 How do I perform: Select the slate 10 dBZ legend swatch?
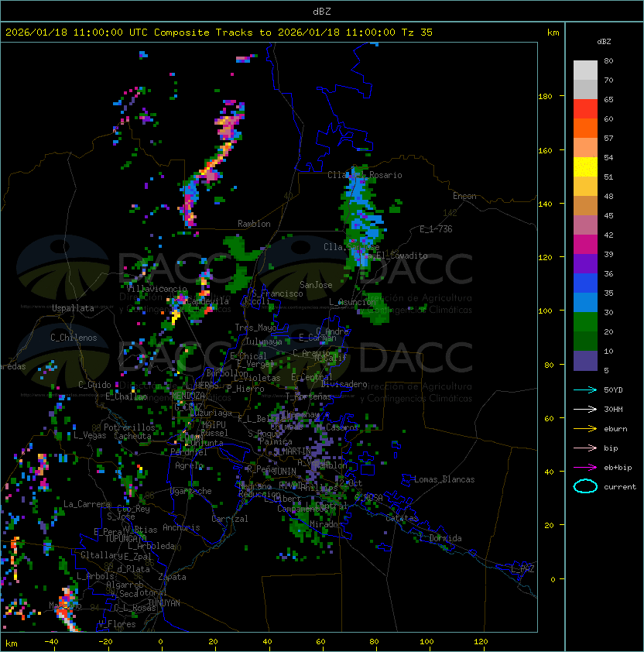(585, 361)
